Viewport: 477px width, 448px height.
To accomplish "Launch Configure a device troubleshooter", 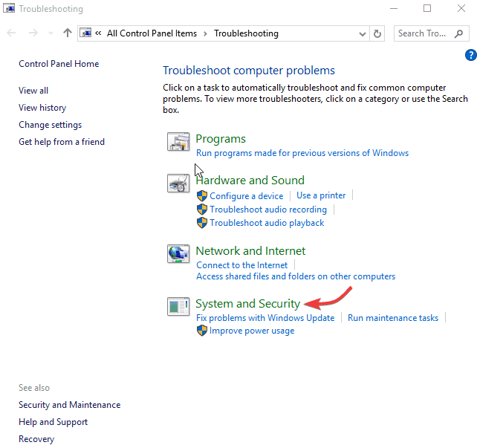I will tap(247, 196).
